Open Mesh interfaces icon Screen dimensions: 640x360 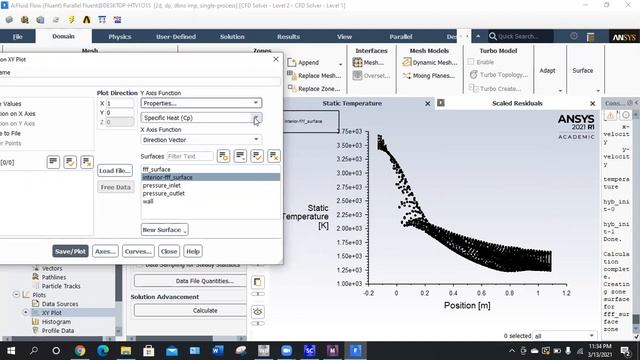[357, 62]
